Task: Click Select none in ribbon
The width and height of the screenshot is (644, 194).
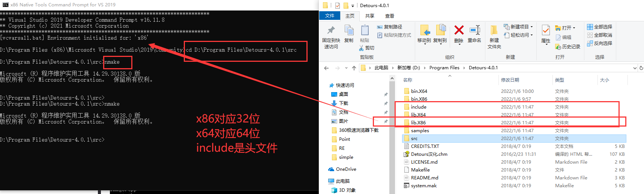Action: (x=600, y=35)
